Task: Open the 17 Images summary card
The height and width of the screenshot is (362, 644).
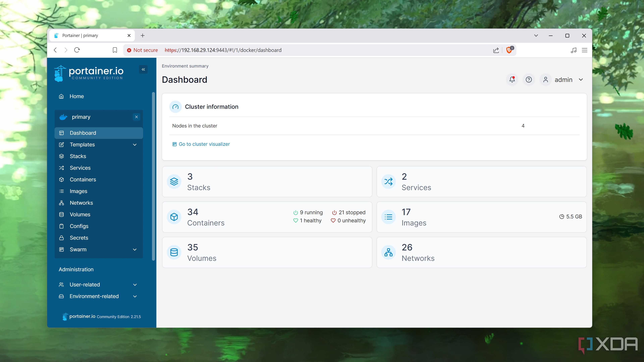Action: [481, 217]
